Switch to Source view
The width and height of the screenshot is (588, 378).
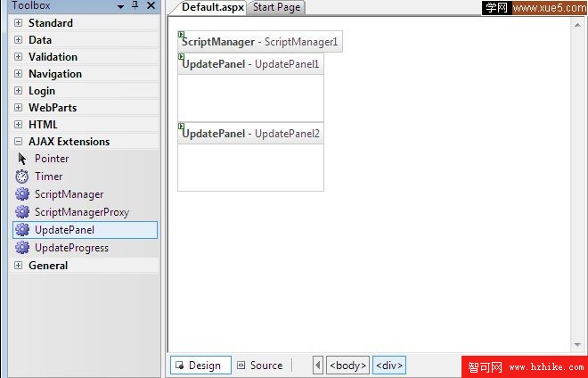click(261, 366)
